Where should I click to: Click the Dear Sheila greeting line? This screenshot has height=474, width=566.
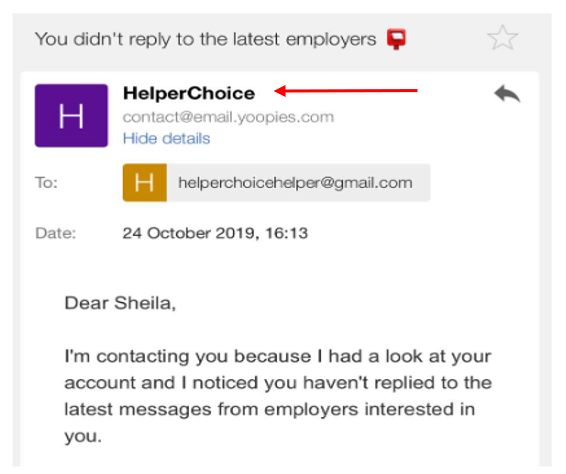pos(120,303)
